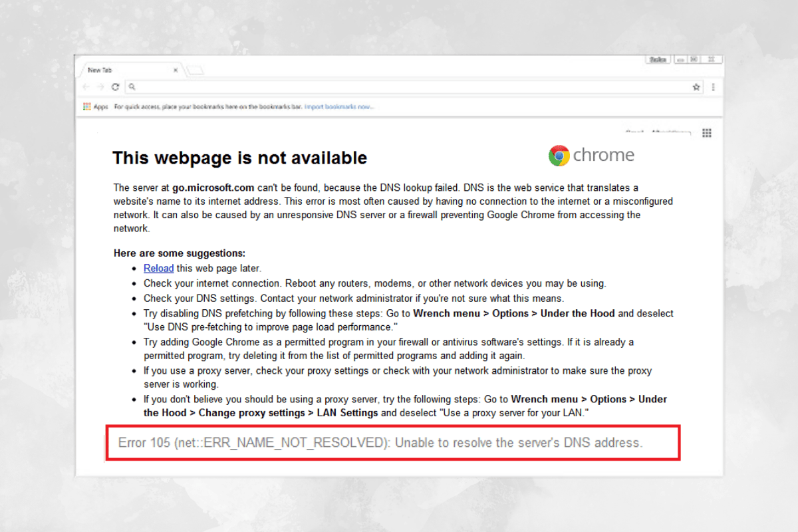Viewport: 798px width, 532px height.
Task: Click the Error 105 ERR_NAME_NOT_RESOLVED message
Action: click(x=380, y=443)
